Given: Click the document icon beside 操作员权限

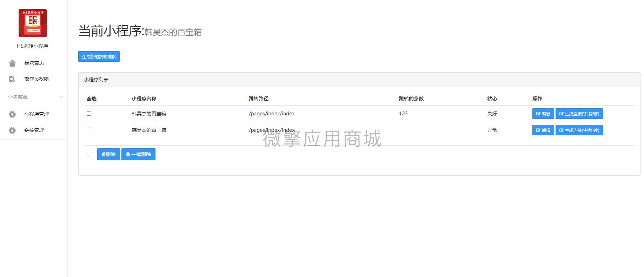Looking at the screenshot, I should pos(12,79).
